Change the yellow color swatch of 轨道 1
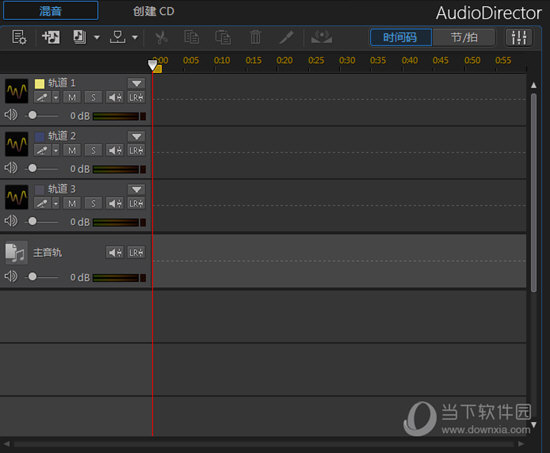This screenshot has width=550, height=453. pyautogui.click(x=40, y=84)
